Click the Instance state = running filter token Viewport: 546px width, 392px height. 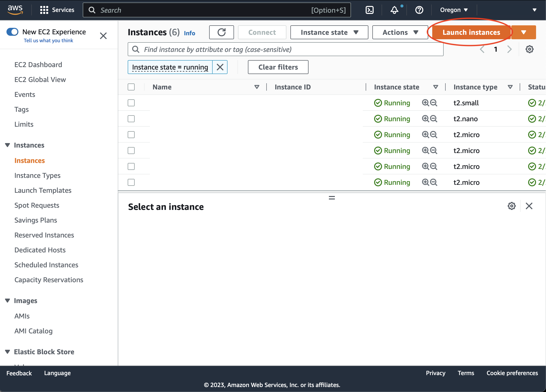[170, 67]
